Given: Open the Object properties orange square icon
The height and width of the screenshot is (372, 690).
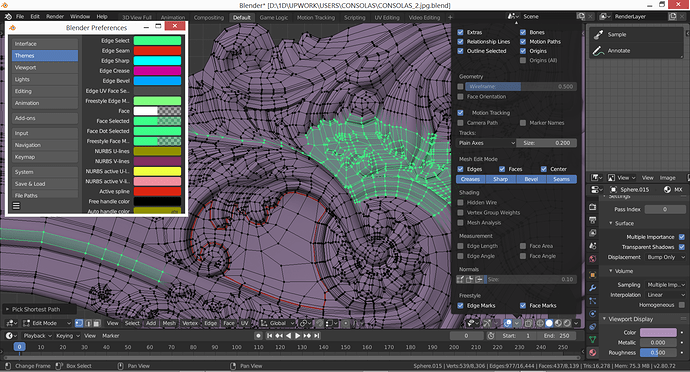Looking at the screenshot, I should 593,275.
